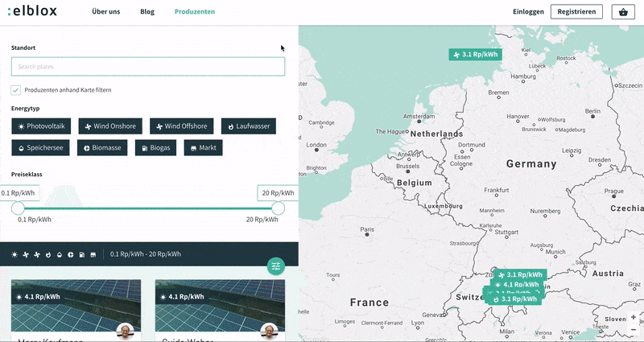The height and width of the screenshot is (342, 644).
Task: Click the Paris city label
Action: (367, 229)
